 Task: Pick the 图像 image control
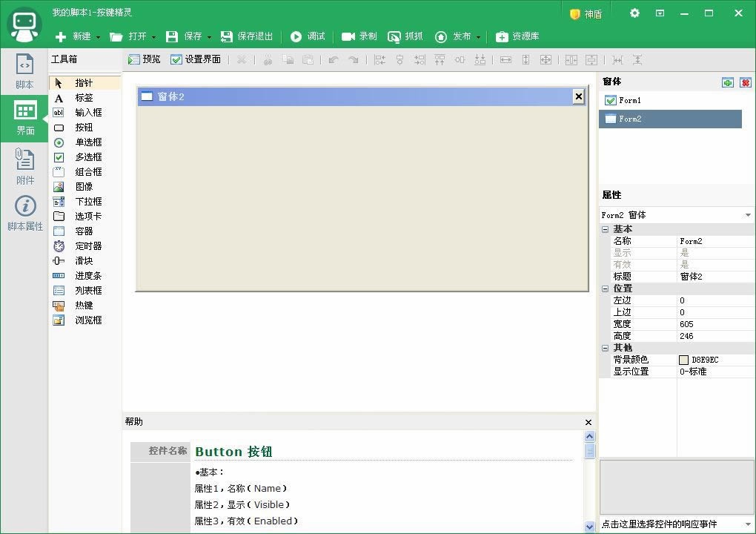pyautogui.click(x=84, y=187)
